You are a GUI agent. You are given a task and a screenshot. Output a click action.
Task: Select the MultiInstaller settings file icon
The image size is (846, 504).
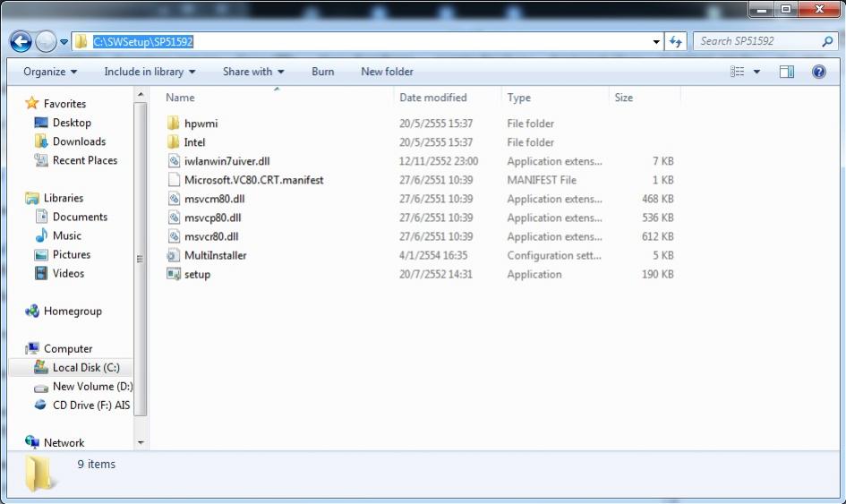(173, 255)
